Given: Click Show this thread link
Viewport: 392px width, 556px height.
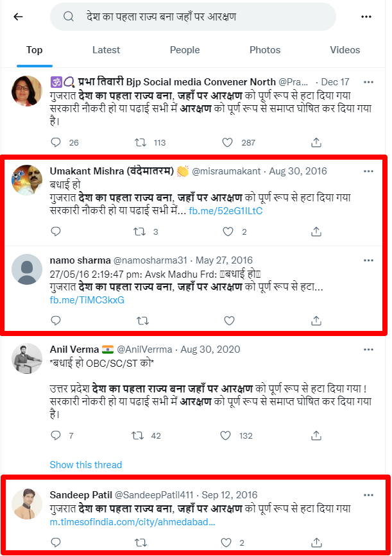Looking at the screenshot, I should [85, 464].
